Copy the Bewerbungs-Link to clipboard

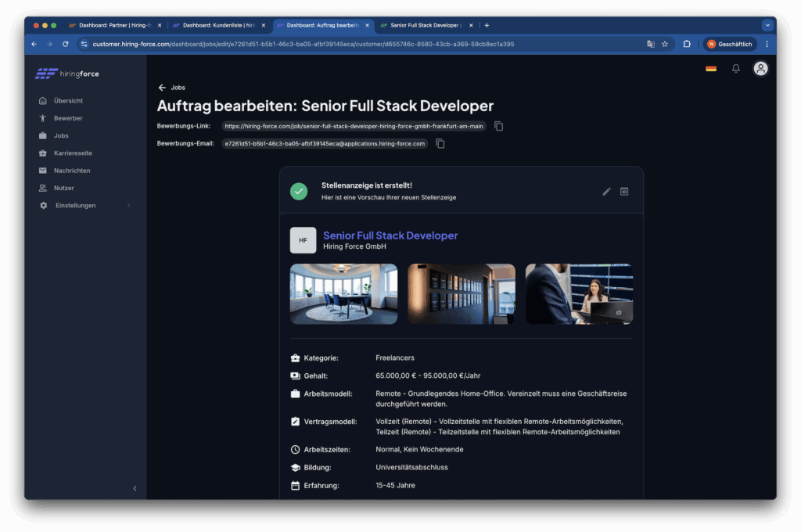coord(499,126)
